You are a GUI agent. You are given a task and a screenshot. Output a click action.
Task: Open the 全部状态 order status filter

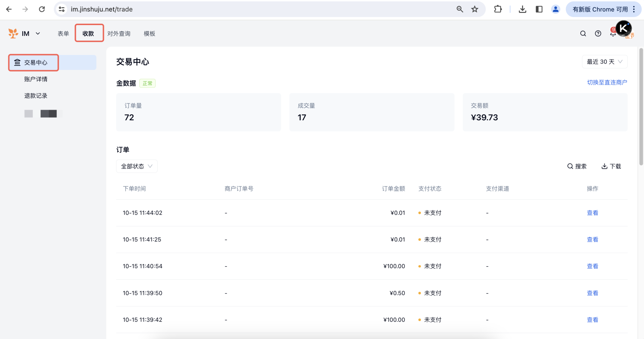click(x=137, y=166)
